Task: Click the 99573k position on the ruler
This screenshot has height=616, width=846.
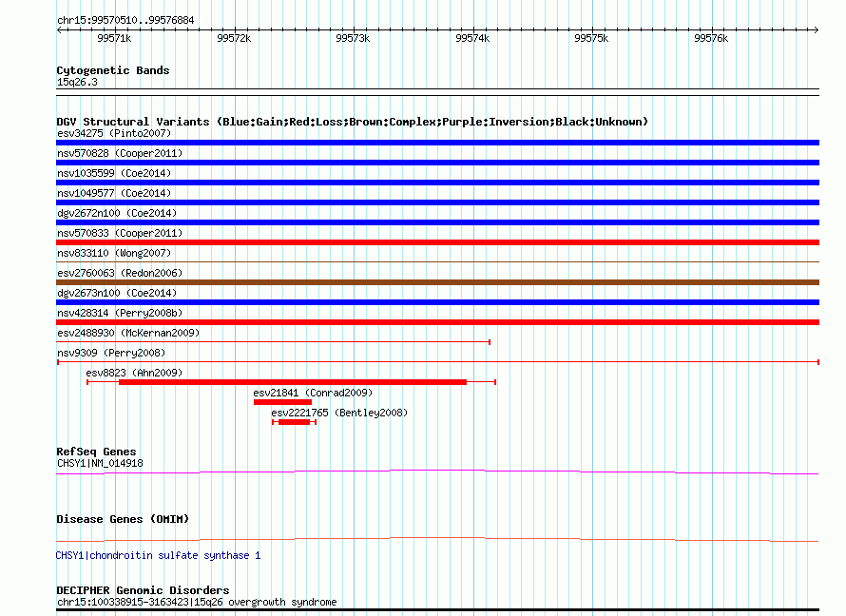Action: pos(353,39)
